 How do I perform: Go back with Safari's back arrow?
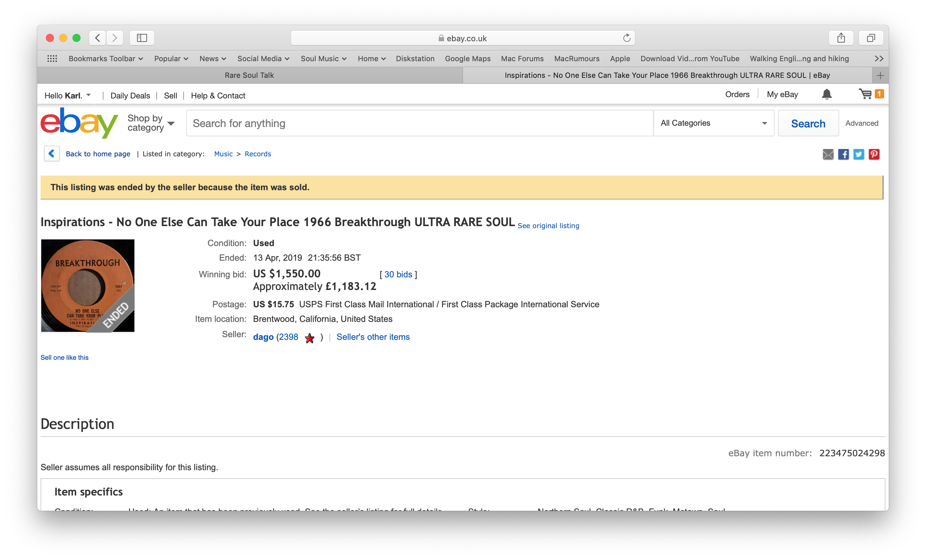pyautogui.click(x=98, y=38)
